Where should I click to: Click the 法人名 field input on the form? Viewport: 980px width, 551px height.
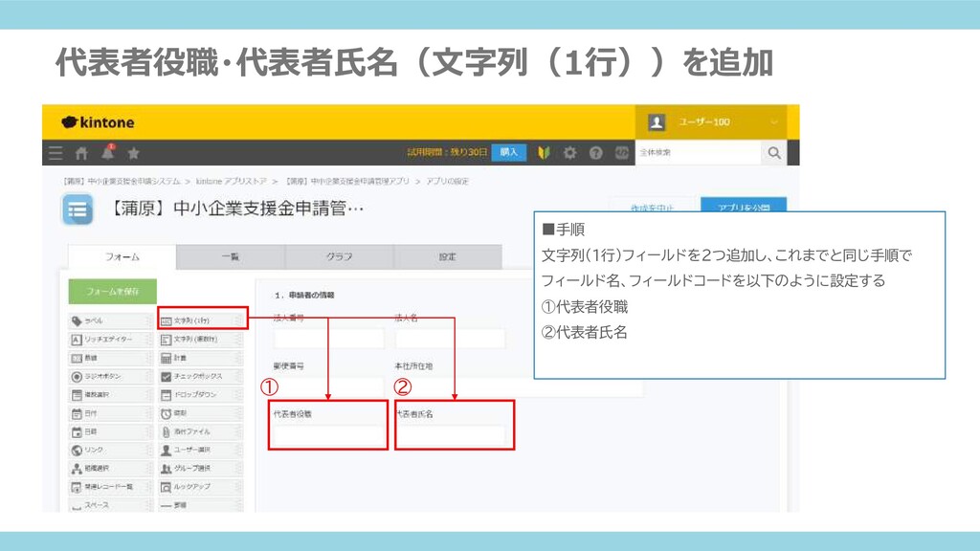[450, 339]
